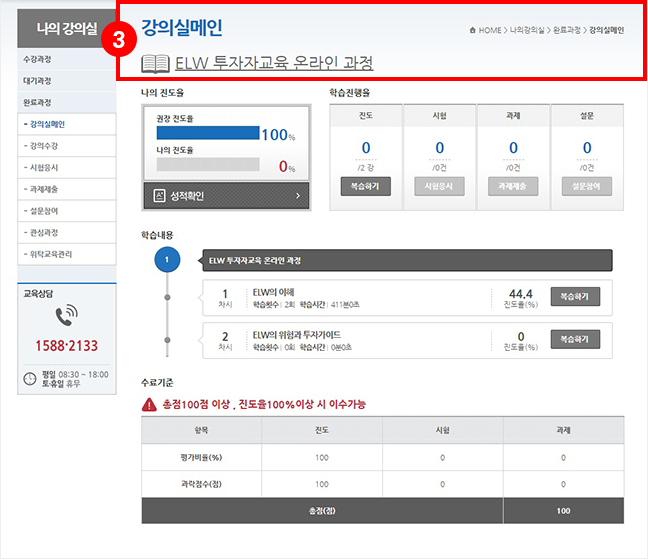Screen dimensions: 648x560
Task: Click 설문참여 button in 설문 card
Action: pyautogui.click(x=587, y=186)
